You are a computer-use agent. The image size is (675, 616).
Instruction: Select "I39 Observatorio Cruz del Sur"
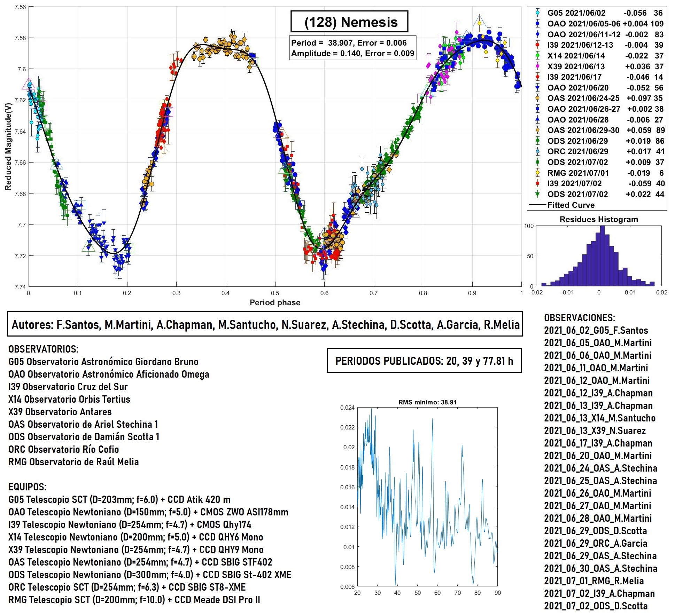[68, 387]
